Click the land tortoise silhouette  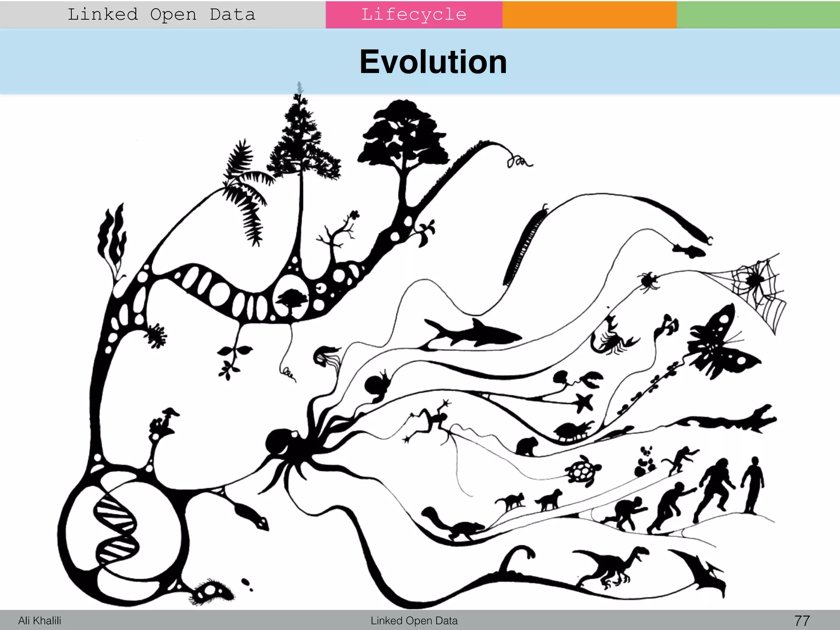[x=573, y=432]
